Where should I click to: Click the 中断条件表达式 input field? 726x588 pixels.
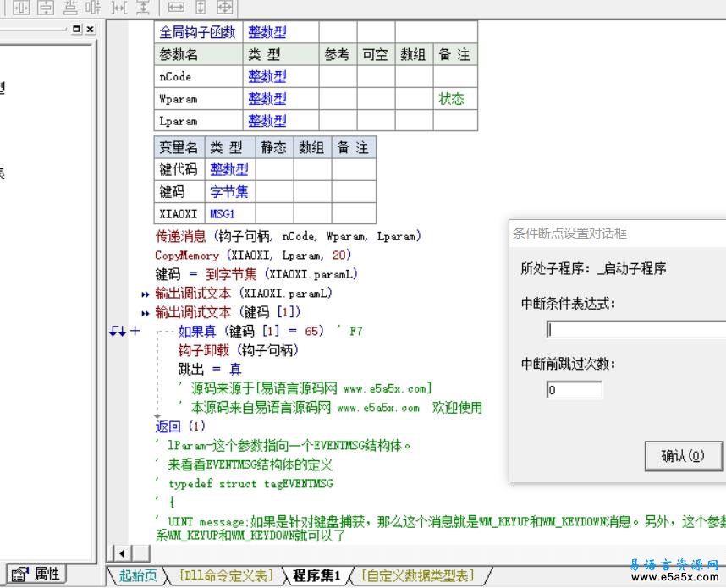pyautogui.click(x=636, y=330)
